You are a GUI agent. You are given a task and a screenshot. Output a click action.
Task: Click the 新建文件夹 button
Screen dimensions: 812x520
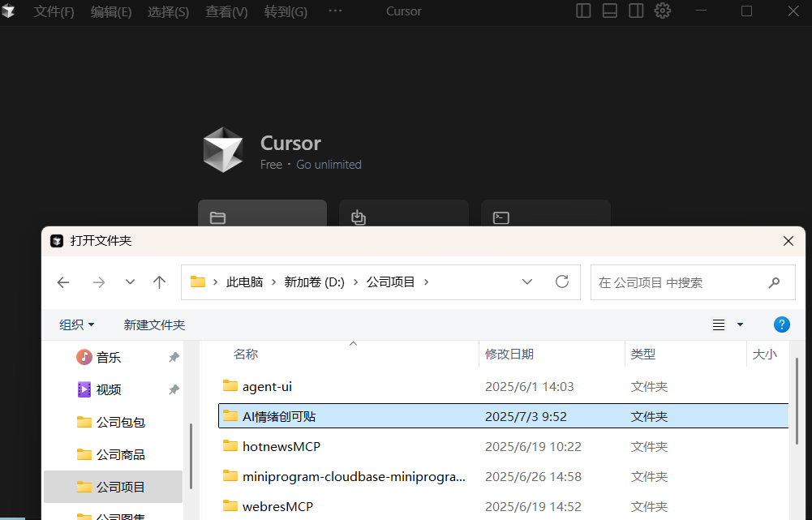pos(154,324)
